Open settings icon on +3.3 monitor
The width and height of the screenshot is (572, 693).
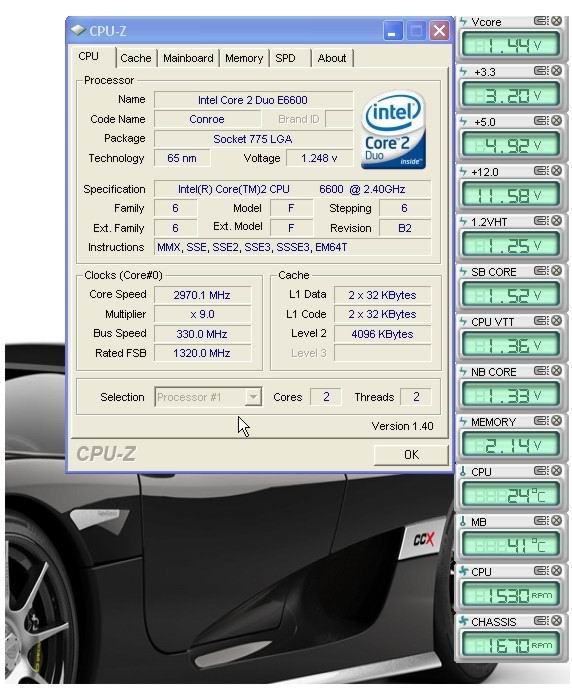[x=541, y=71]
